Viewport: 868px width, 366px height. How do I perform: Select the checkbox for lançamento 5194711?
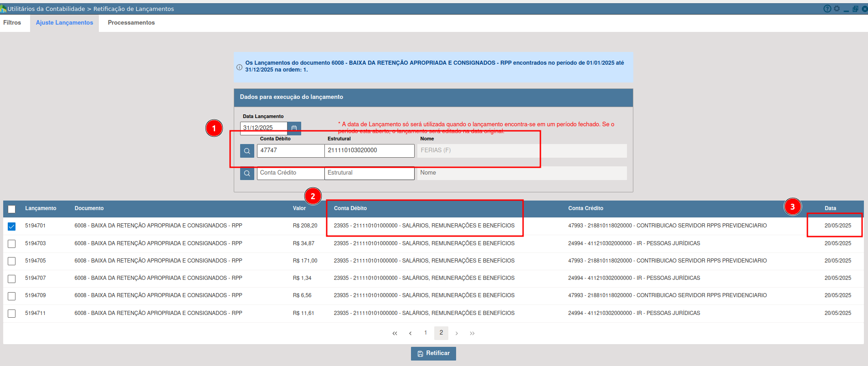[12, 314]
